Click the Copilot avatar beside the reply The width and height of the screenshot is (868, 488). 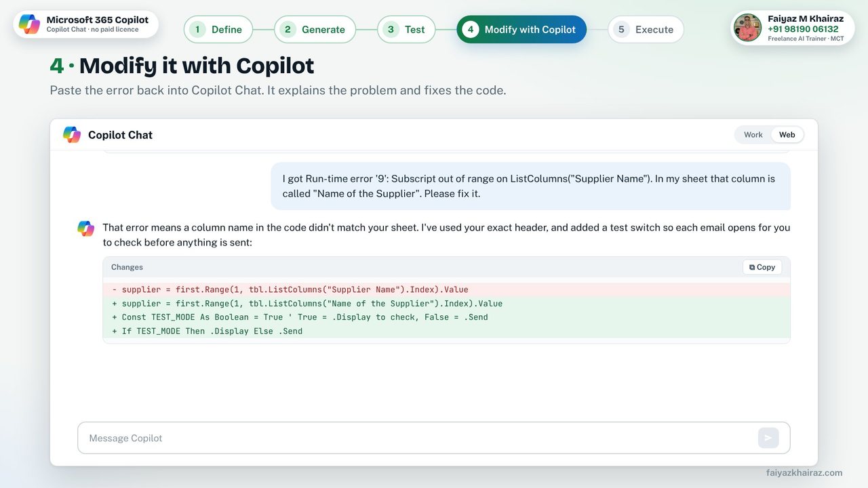pos(86,228)
